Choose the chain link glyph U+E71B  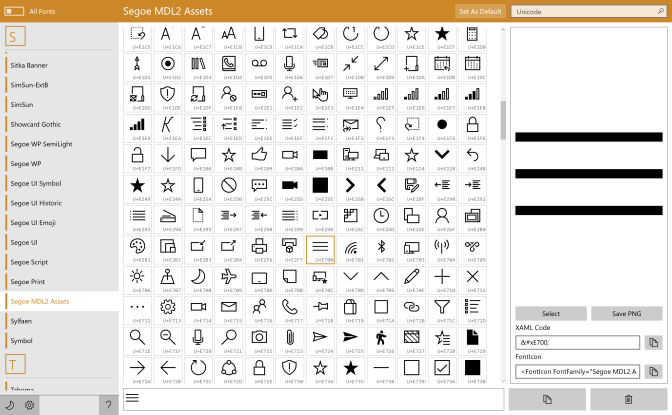[x=411, y=310]
